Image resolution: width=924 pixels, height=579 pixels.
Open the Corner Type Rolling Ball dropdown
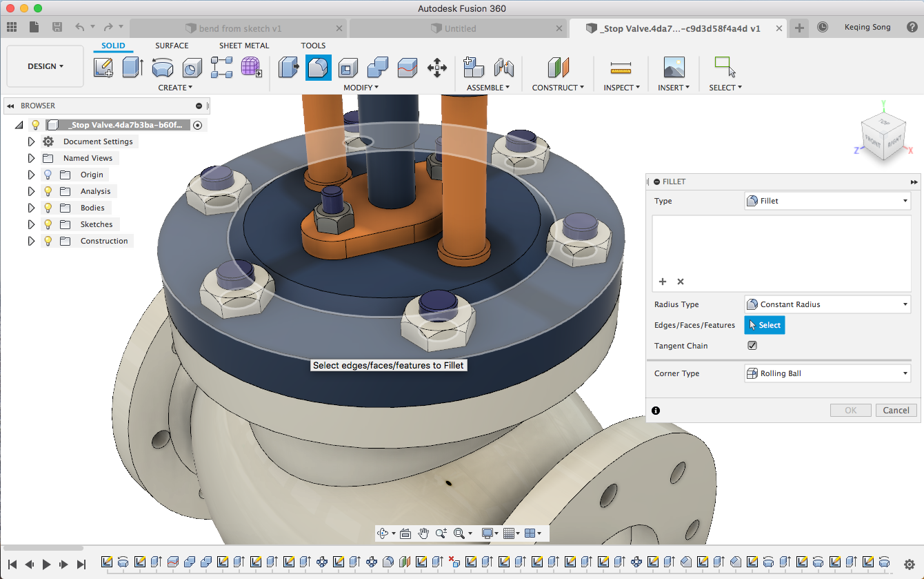pyautogui.click(x=827, y=373)
